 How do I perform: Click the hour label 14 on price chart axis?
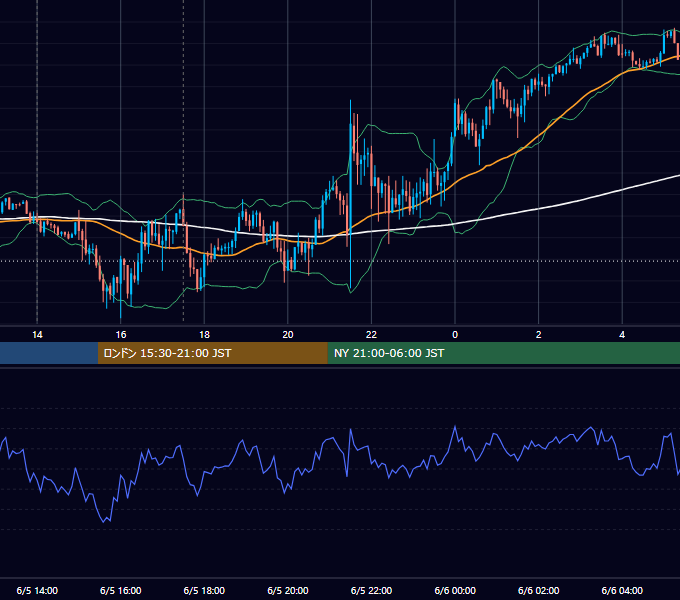pos(37,335)
